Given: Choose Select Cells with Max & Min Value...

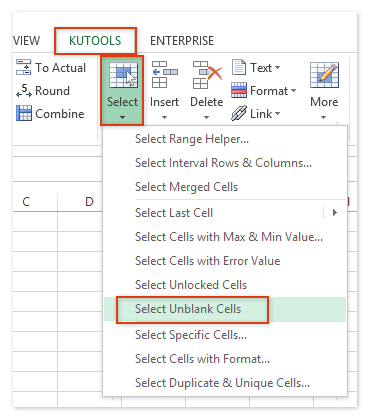Looking at the screenshot, I should tap(225, 237).
